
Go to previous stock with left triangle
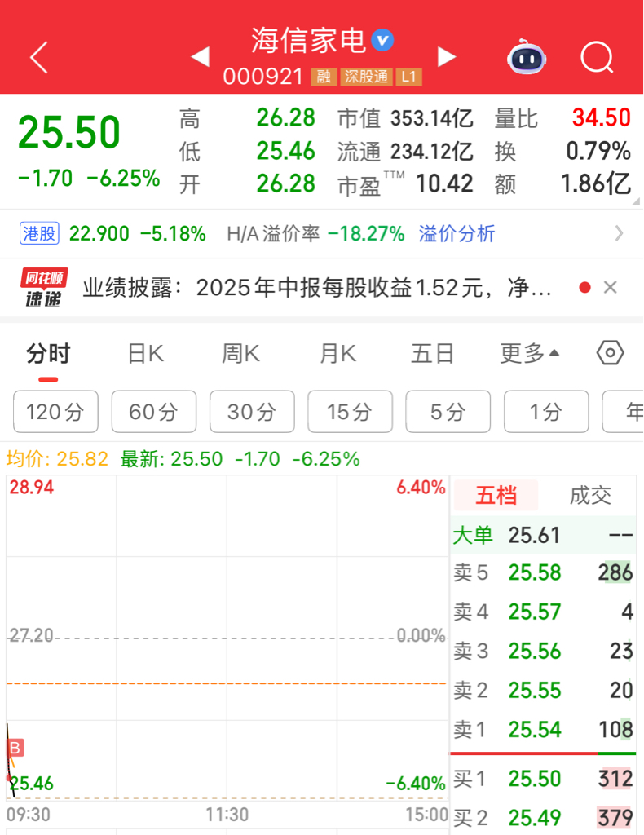coord(200,57)
